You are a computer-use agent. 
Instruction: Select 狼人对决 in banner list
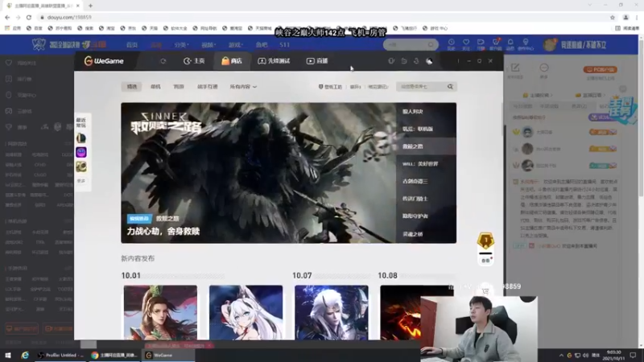click(427, 111)
